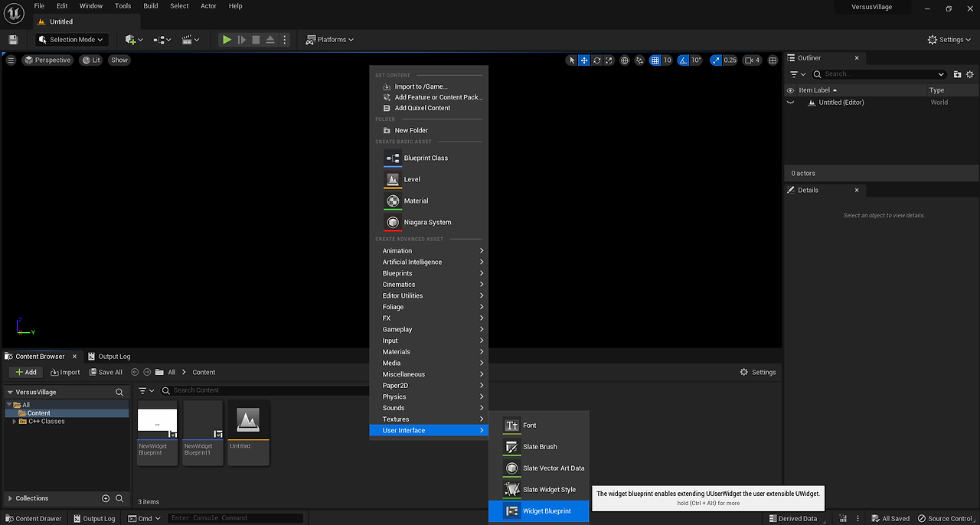Screen dimensions: 980x525
Task: Click the Stop simulation square button
Action: pos(256,40)
